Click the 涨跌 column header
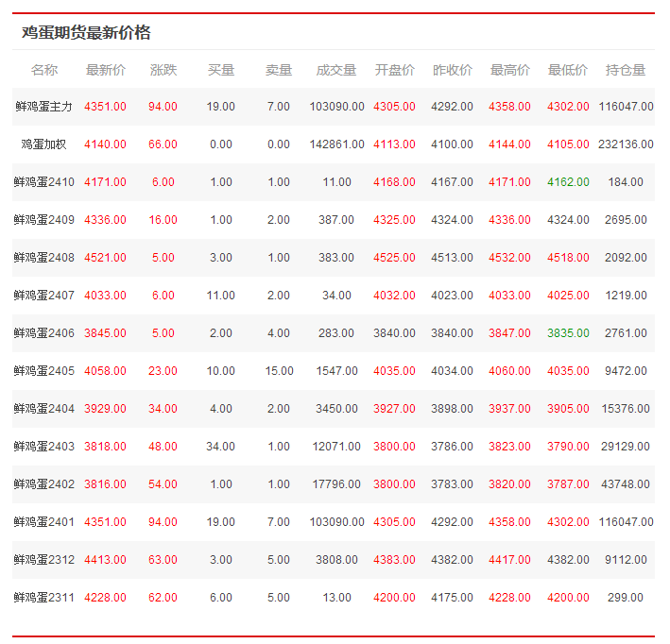Image resolution: width=670 pixels, height=644 pixels. [163, 70]
